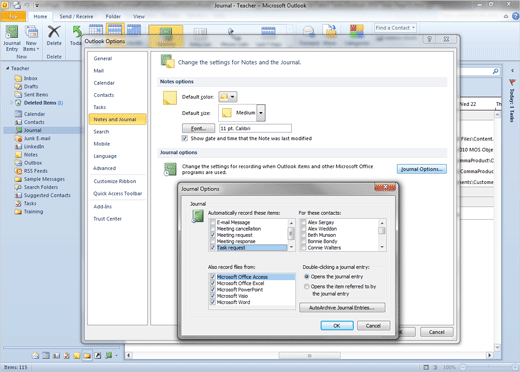Click Calendar icon in bottom navigation bar
The image size is (520, 372).
[x=46, y=356]
